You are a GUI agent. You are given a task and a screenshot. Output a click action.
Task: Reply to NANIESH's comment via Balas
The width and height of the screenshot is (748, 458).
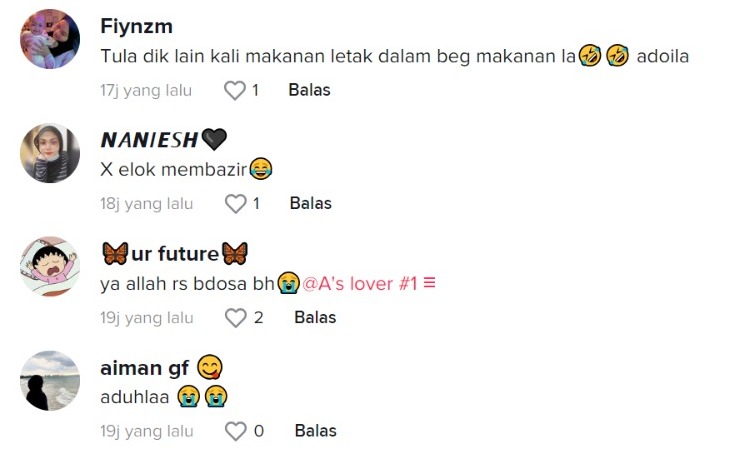[x=310, y=204]
